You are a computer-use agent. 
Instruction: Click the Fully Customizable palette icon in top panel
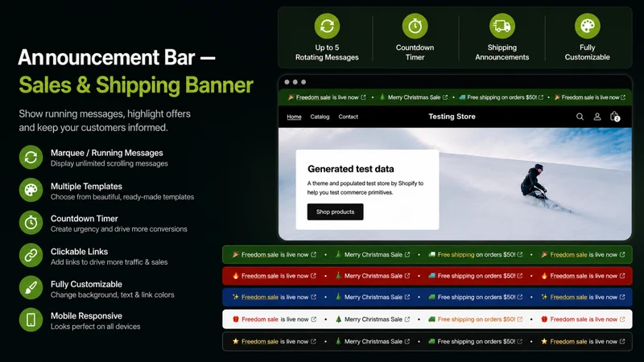coord(588,26)
